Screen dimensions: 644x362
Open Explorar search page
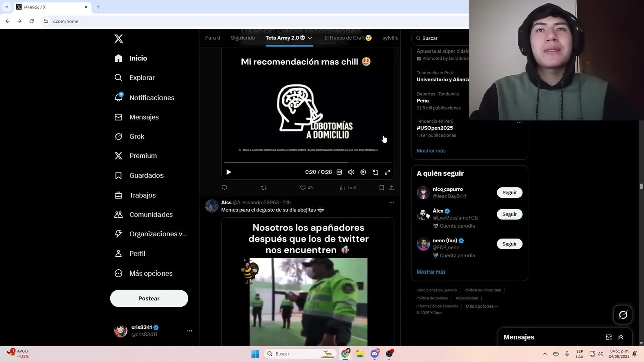pos(134,78)
